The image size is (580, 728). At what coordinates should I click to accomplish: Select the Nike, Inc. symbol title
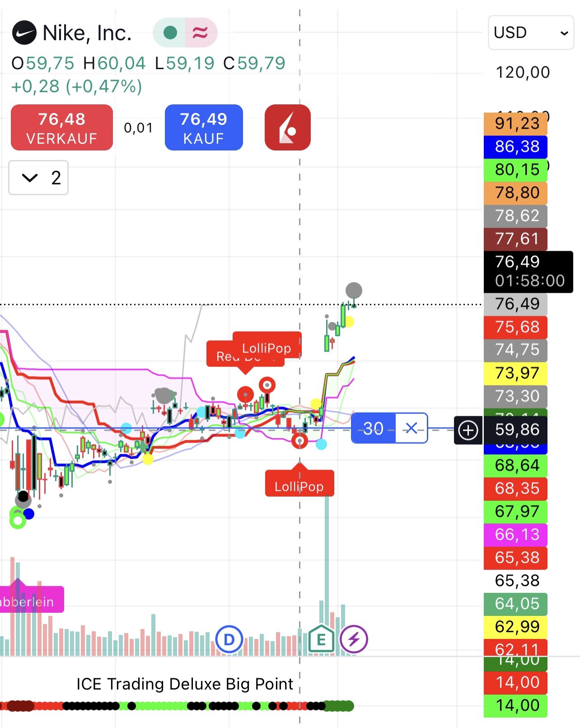tap(87, 33)
